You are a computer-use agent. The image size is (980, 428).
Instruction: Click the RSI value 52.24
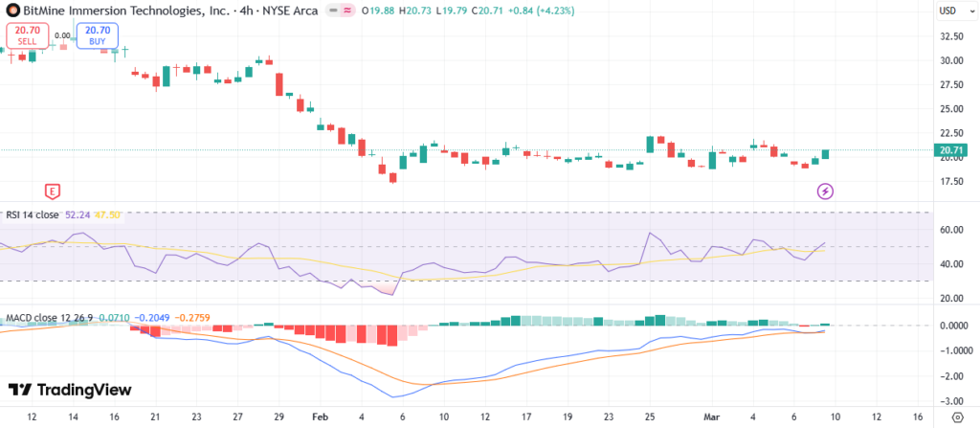(x=76, y=215)
